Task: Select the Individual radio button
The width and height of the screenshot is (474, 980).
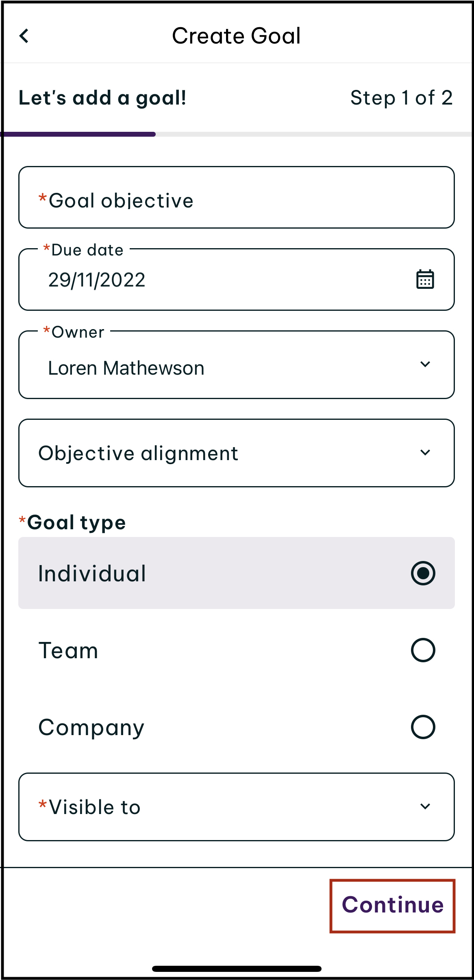Action: click(x=423, y=573)
